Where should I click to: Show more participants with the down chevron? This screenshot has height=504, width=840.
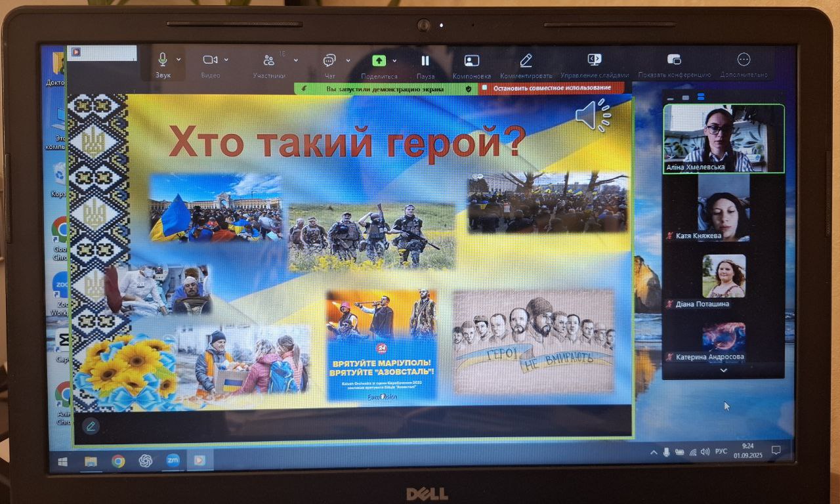click(x=723, y=370)
